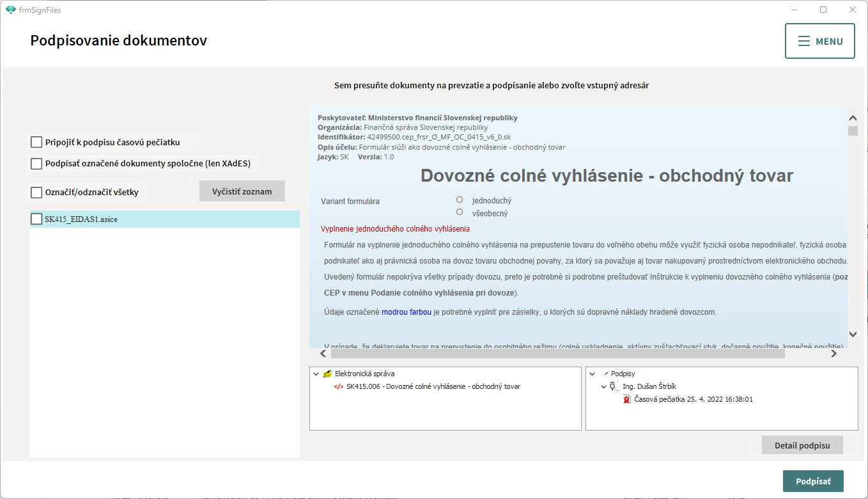Collapse the Elektronická správa tree node
The height and width of the screenshot is (499, 868).
(316, 374)
